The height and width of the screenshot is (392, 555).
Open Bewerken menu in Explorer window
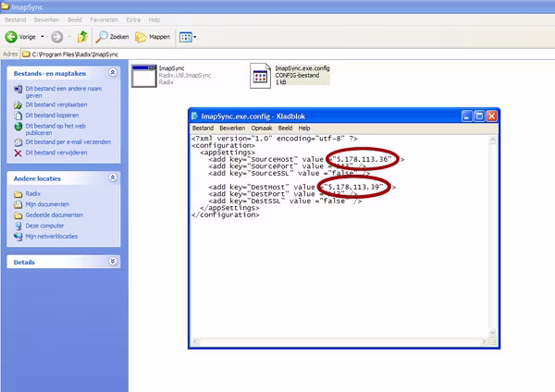pos(46,19)
